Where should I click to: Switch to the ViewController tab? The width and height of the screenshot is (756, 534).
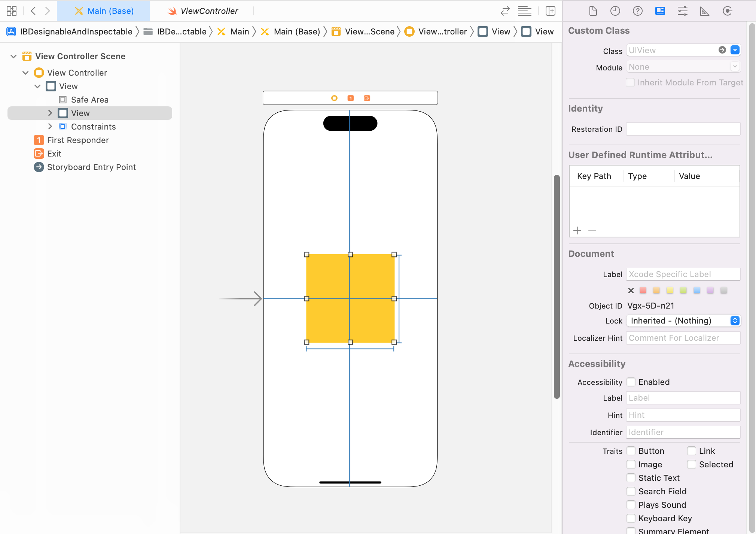pos(203,11)
